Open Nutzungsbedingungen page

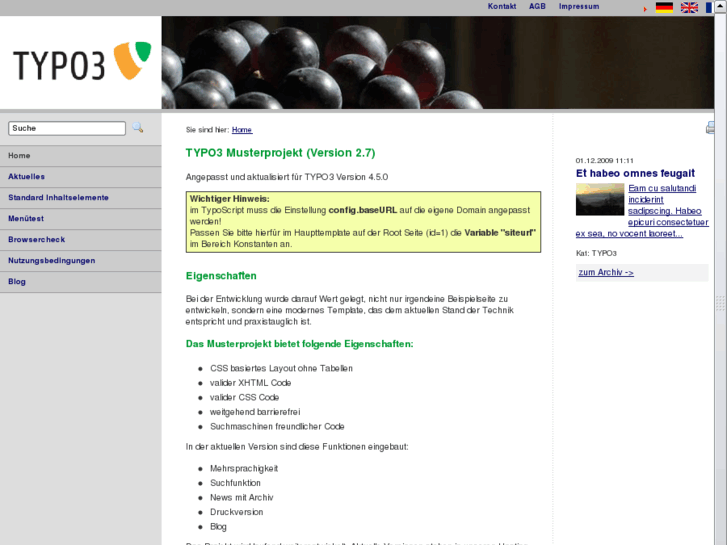click(x=81, y=261)
